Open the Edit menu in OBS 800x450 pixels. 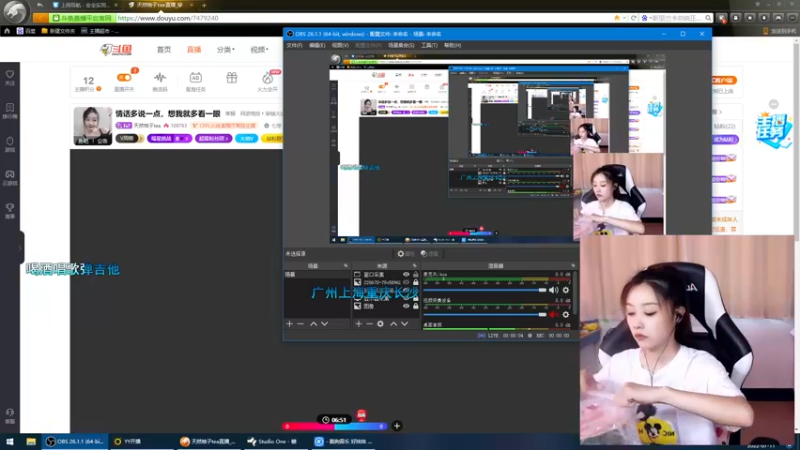317,45
